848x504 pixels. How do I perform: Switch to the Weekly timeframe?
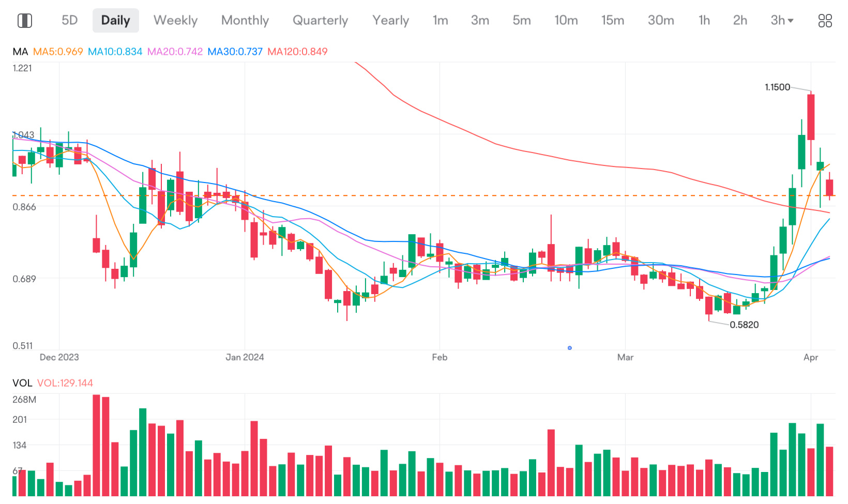175,20
